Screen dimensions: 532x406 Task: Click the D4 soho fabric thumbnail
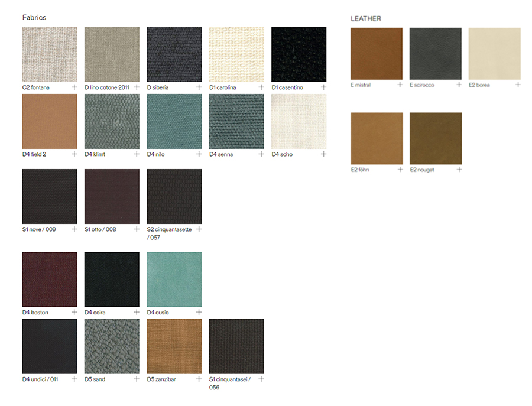(299, 122)
